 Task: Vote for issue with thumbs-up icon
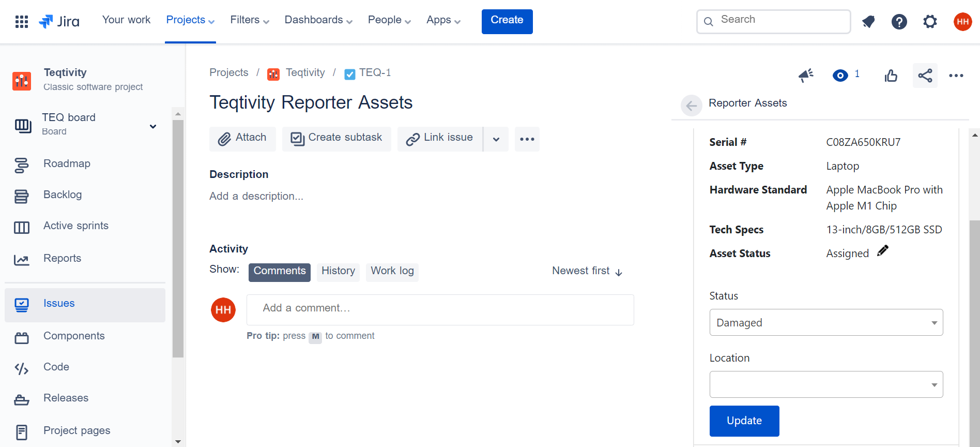[891, 76]
